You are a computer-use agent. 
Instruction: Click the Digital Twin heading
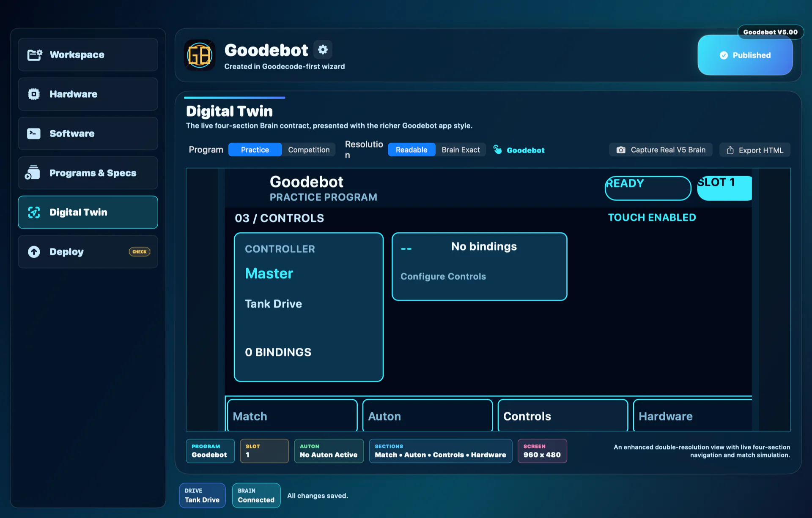pyautogui.click(x=229, y=112)
